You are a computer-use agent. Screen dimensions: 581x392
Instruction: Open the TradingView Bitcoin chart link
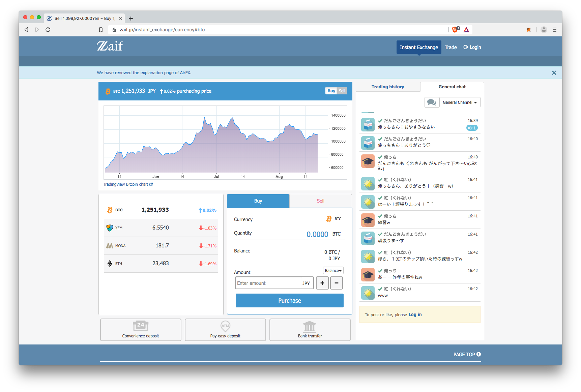pos(128,184)
